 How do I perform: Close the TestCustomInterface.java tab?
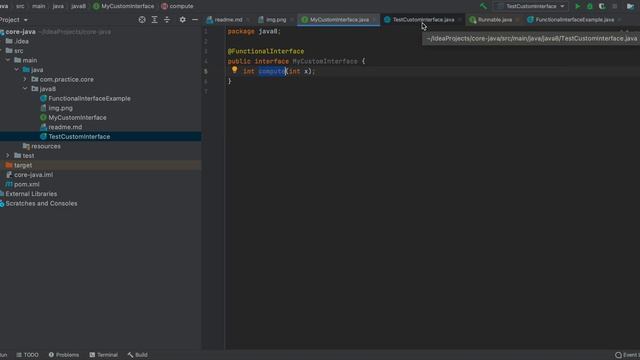click(x=460, y=20)
